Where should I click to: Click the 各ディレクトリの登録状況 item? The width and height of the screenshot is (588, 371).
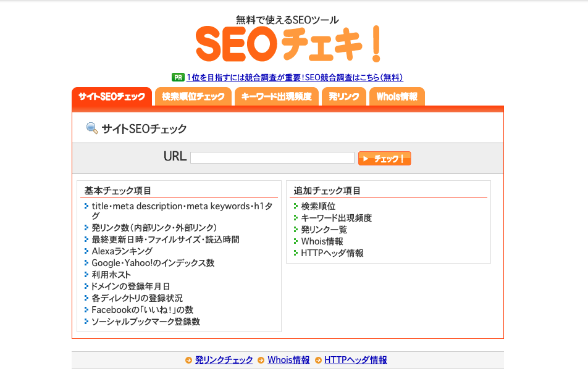pyautogui.click(x=137, y=298)
